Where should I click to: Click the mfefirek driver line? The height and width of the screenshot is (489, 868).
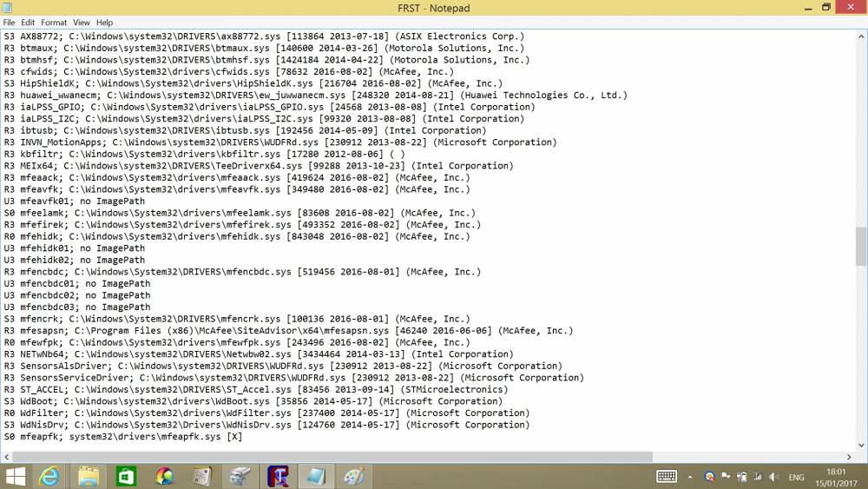tap(242, 225)
